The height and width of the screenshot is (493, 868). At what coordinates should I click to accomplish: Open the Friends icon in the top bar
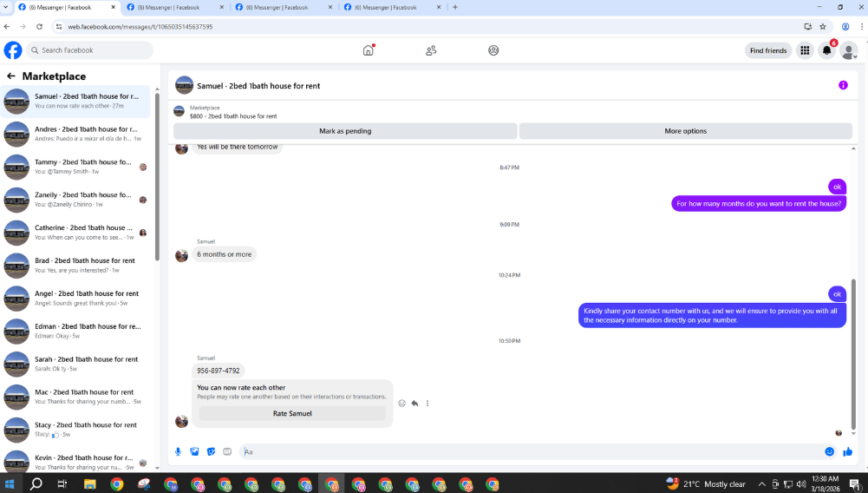(x=431, y=50)
